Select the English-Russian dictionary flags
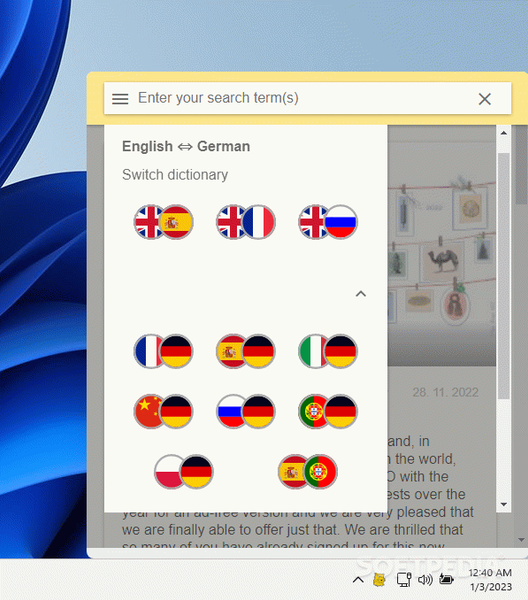The height and width of the screenshot is (600, 528). 328,222
